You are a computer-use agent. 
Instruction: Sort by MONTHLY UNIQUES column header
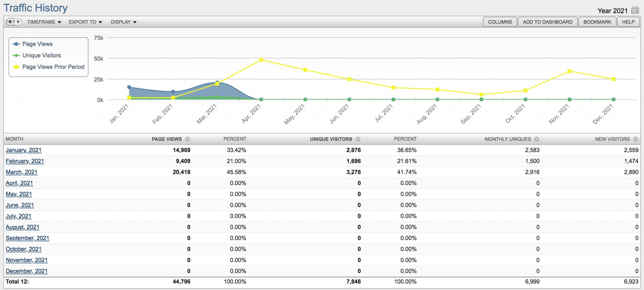tap(508, 139)
